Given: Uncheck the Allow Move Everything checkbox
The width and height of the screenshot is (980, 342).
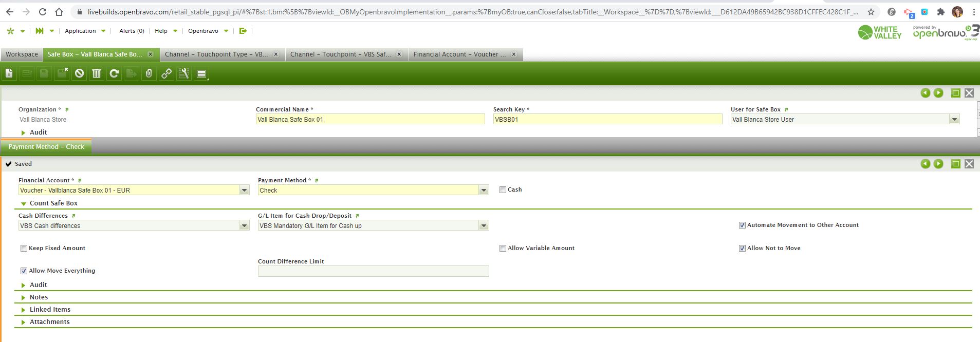Looking at the screenshot, I should click(x=24, y=271).
